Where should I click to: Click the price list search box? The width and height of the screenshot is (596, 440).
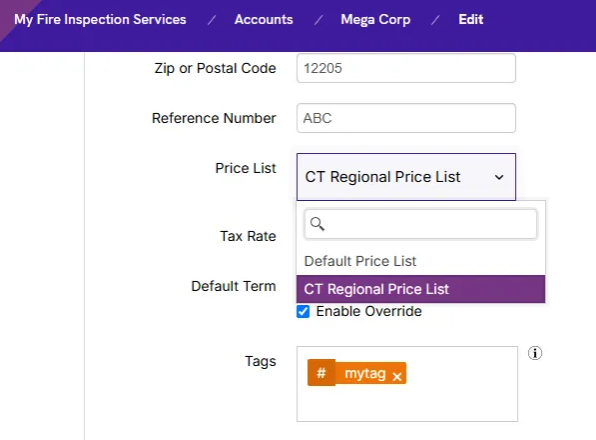[420, 224]
